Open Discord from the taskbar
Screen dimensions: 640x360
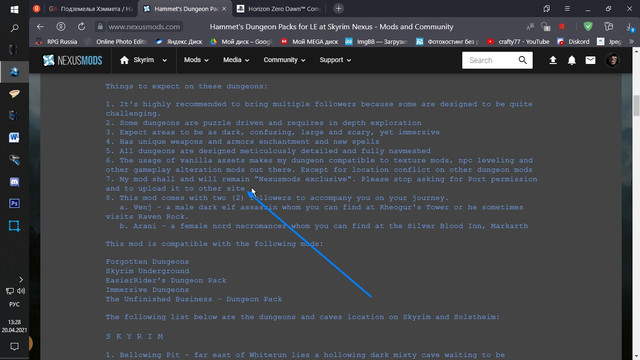click(14, 182)
